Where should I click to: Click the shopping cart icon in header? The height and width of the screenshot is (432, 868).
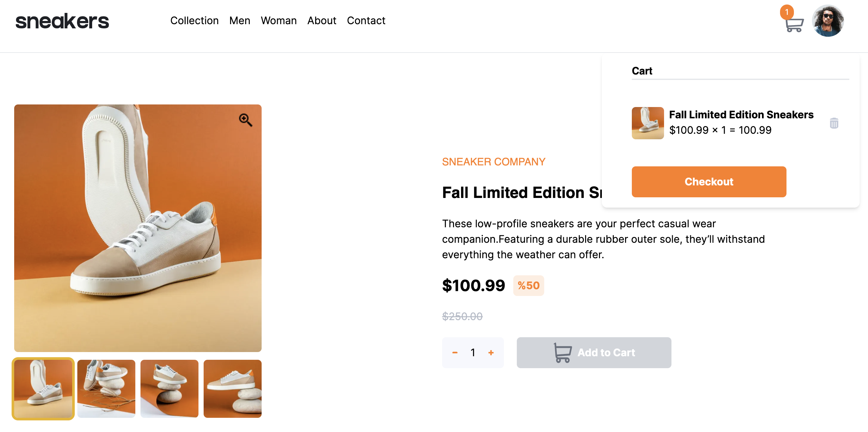794,24
